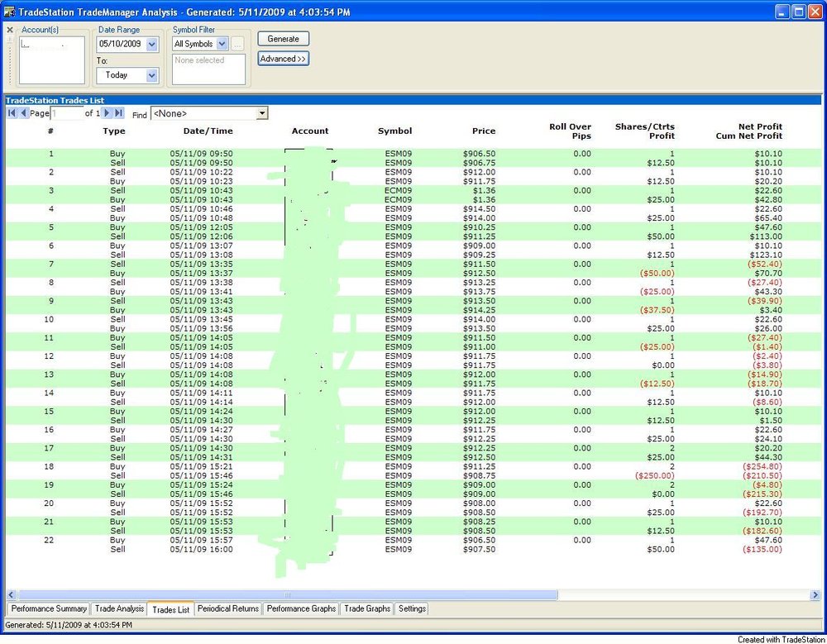Click the $123.10 cumulative net profit
The width and height of the screenshot is (827, 644).
click(766, 255)
